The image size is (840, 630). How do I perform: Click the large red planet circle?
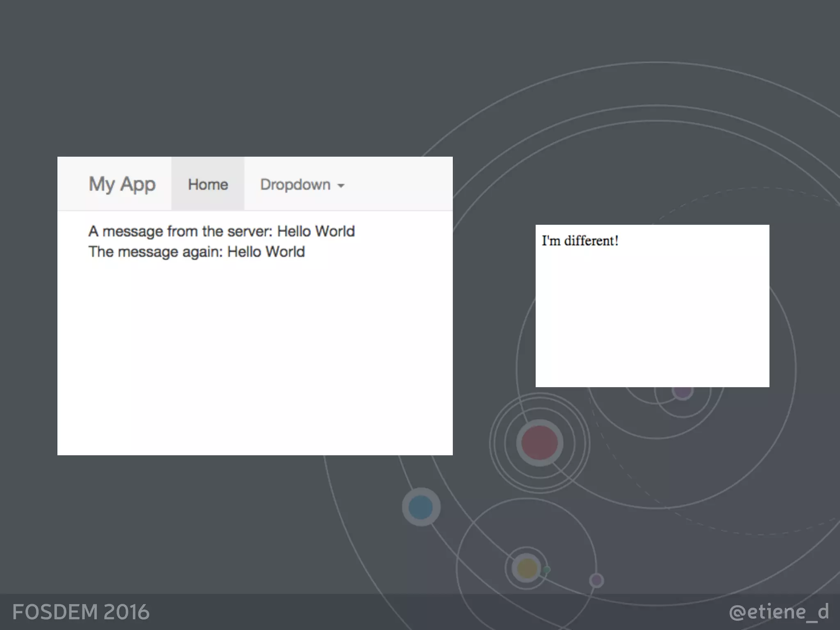pos(539,443)
